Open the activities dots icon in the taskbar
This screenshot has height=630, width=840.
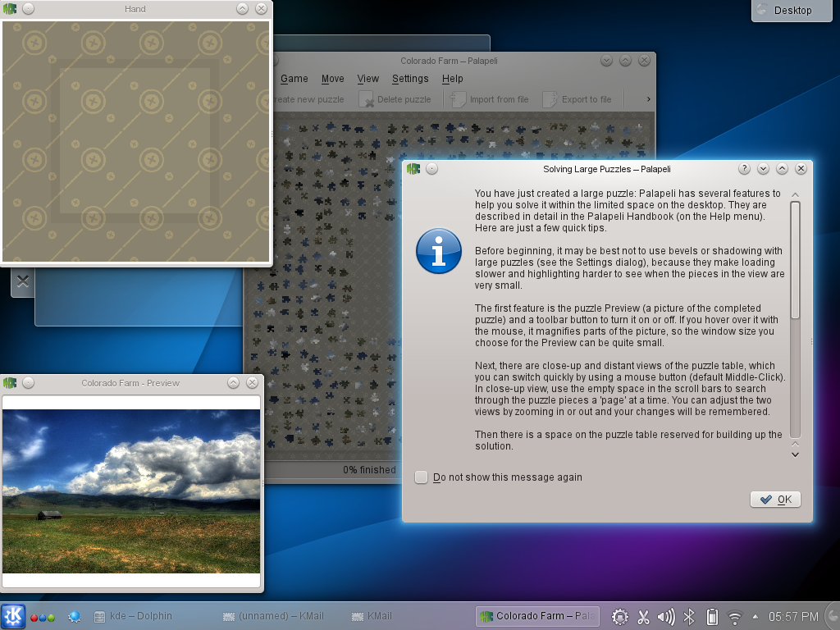click(x=43, y=617)
